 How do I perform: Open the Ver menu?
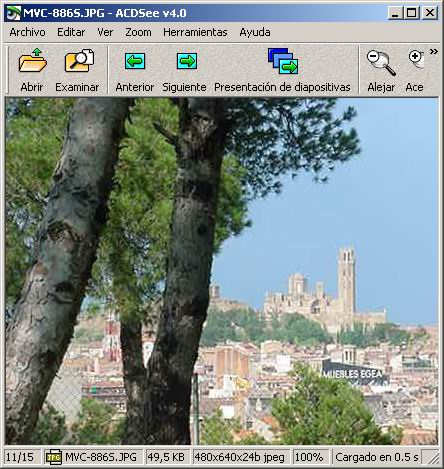click(x=105, y=32)
